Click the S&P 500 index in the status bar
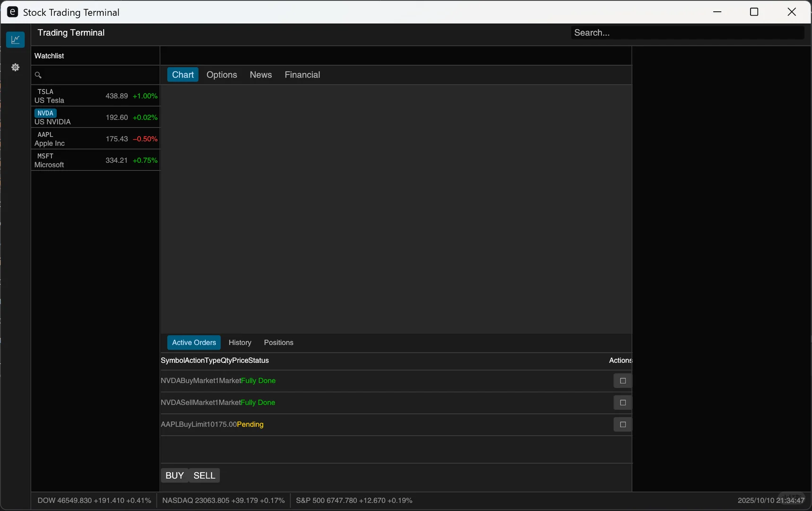 pyautogui.click(x=354, y=501)
